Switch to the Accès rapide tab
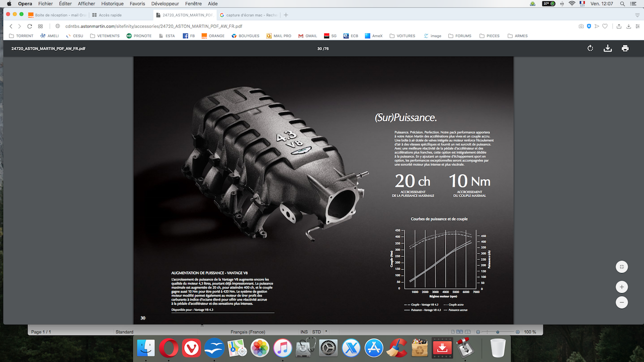 tap(120, 15)
